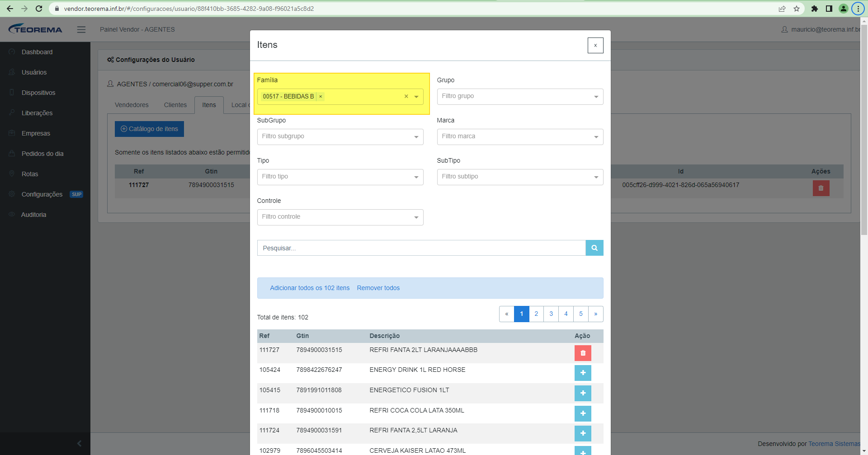Add ENERGY DRINK 1L RED HORSE item
This screenshot has height=455, width=868.
coord(583,373)
